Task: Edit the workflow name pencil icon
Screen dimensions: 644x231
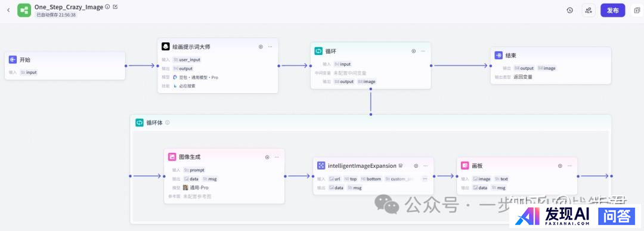Action: coord(115,7)
